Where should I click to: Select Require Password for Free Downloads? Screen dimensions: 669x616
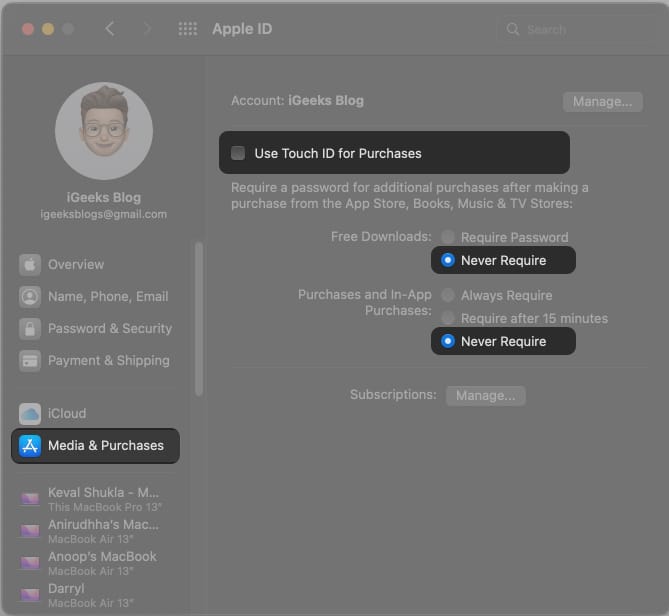pos(448,236)
